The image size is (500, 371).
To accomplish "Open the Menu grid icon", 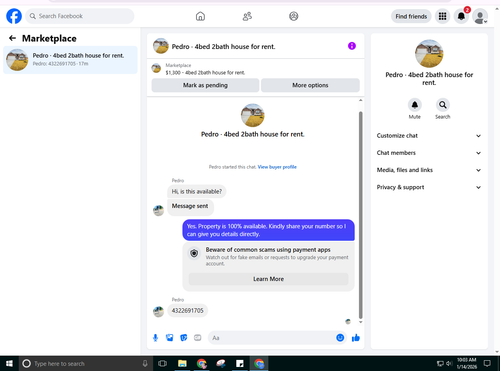I will (442, 16).
